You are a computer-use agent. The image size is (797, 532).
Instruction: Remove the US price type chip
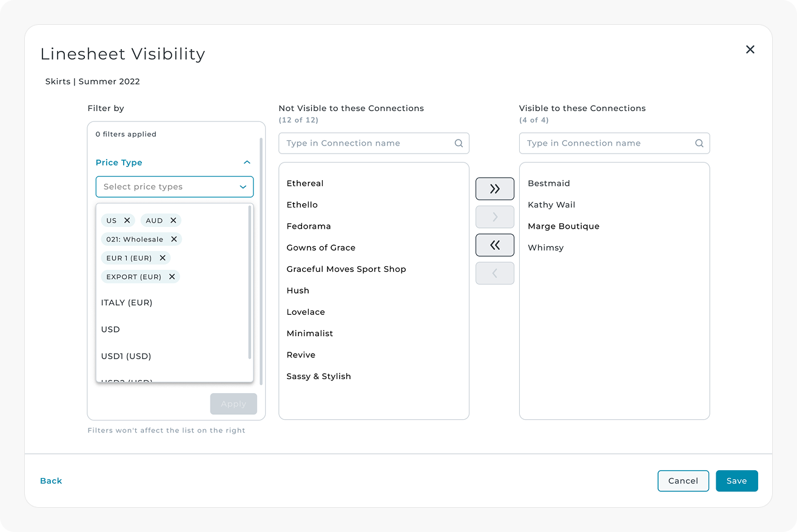(127, 221)
